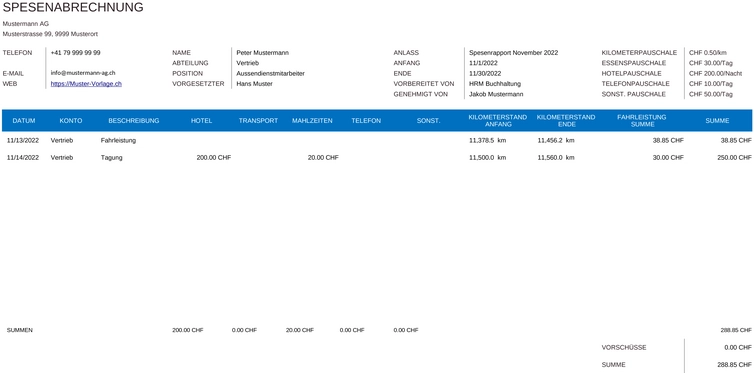The width and height of the screenshot is (754, 373).
Task: Click the 11,560.0 km end reading
Action: (556, 158)
